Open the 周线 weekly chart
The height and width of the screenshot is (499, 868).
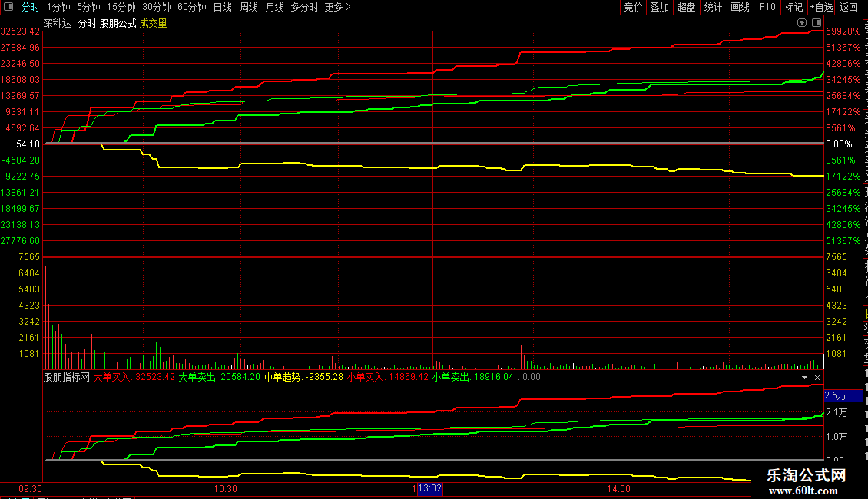(249, 7)
